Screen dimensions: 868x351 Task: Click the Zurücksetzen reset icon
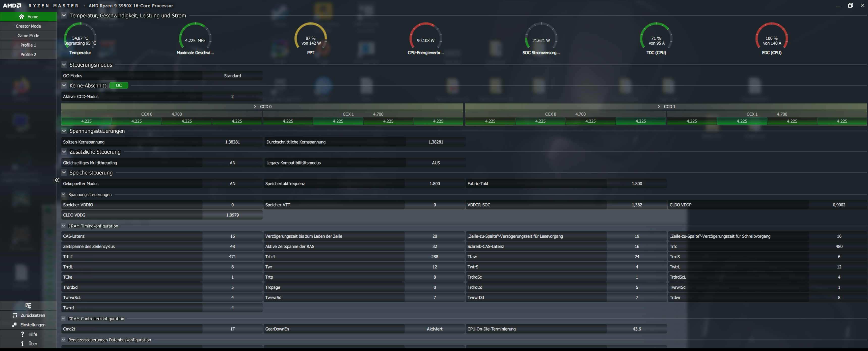tap(14, 315)
